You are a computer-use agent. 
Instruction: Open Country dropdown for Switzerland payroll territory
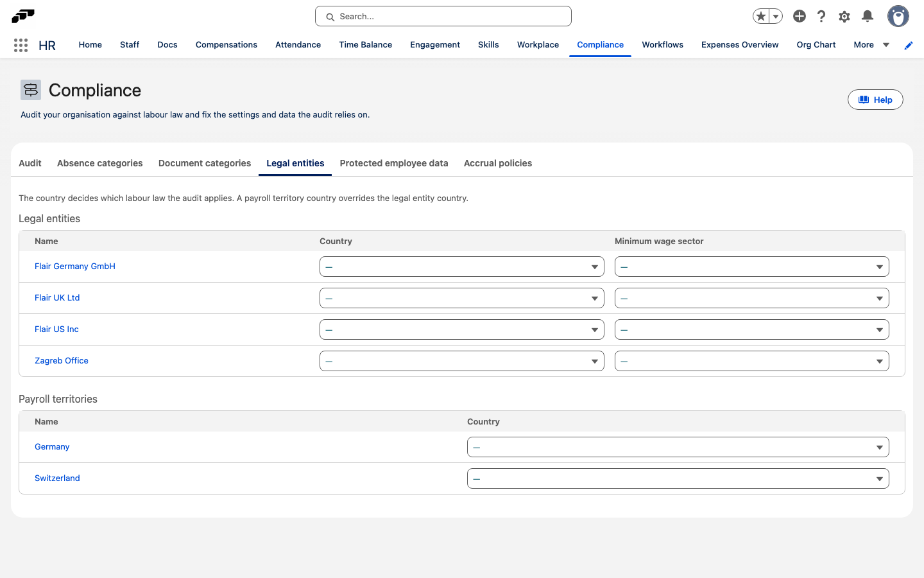point(678,478)
